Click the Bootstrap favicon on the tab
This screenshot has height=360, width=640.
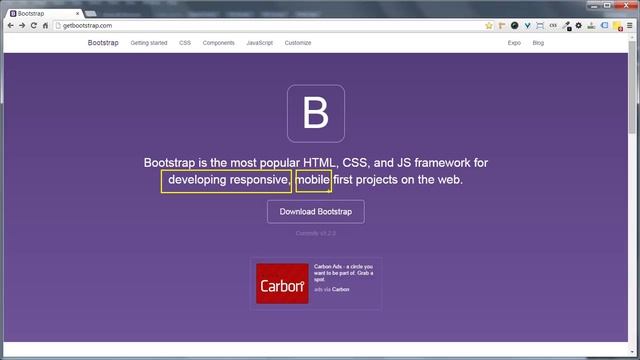[13, 13]
